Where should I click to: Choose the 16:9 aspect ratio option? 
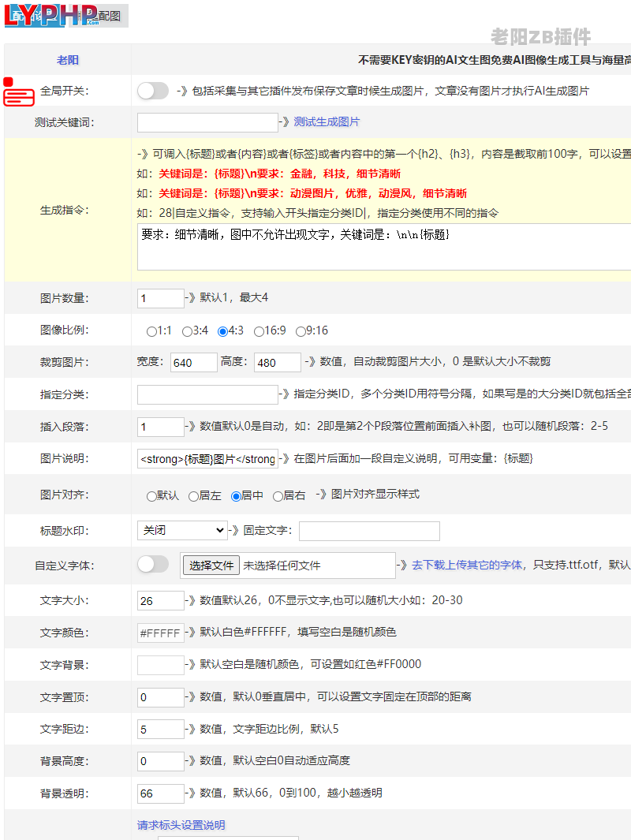(x=259, y=331)
